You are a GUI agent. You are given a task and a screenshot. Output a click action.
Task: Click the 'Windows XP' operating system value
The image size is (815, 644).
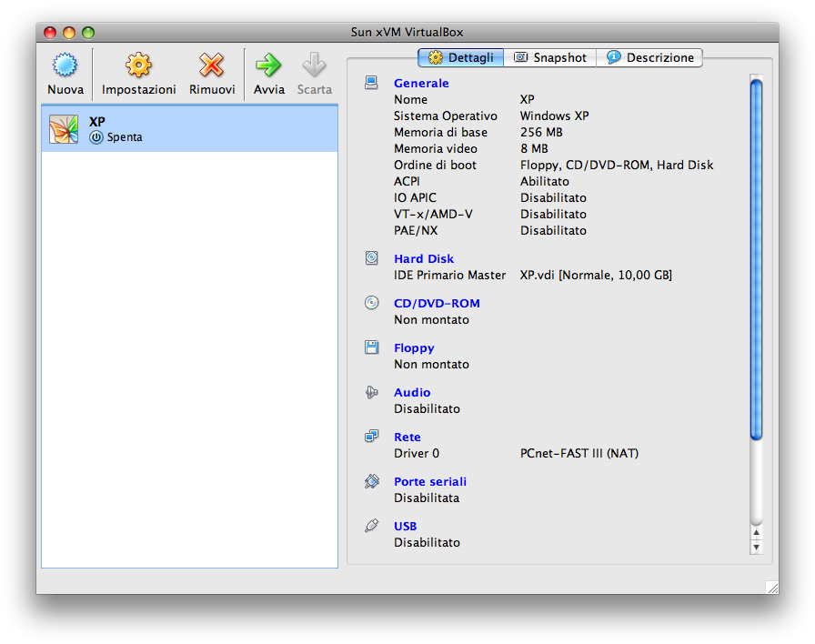[x=554, y=116]
